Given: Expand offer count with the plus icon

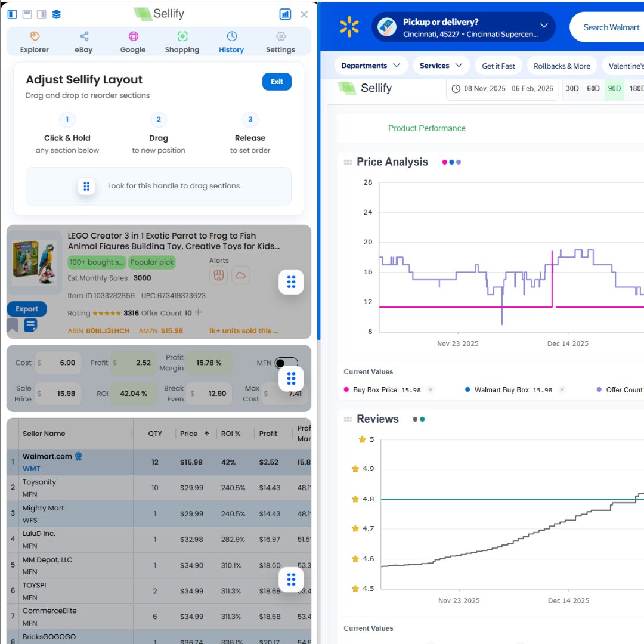Looking at the screenshot, I should tap(199, 312).
